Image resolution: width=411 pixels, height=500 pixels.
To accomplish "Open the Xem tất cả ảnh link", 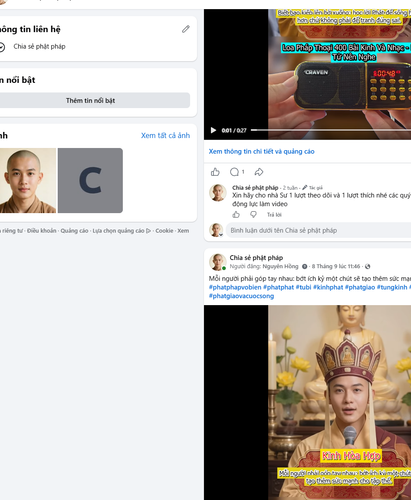I will click(x=165, y=135).
